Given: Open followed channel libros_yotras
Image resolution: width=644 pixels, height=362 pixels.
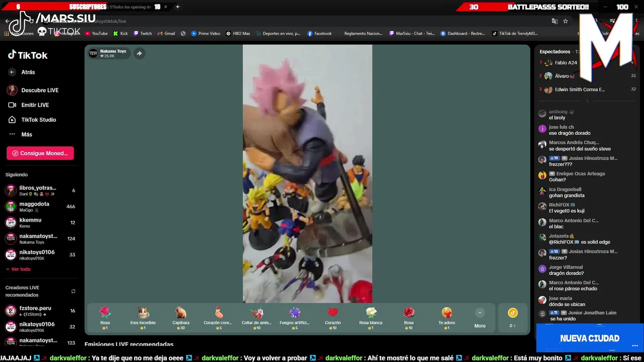Looking at the screenshot, I should pos(40,191).
